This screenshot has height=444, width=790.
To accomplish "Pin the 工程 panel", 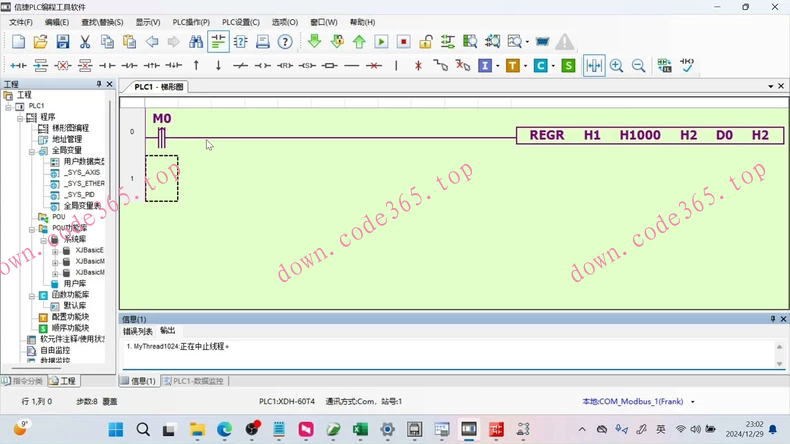I will (99, 84).
